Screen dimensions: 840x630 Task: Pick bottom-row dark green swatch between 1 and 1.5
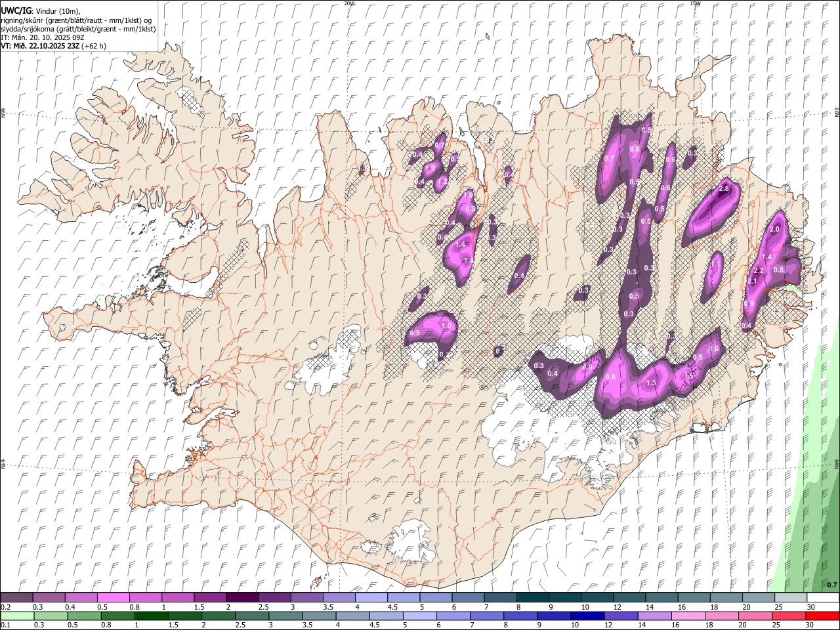[151, 616]
